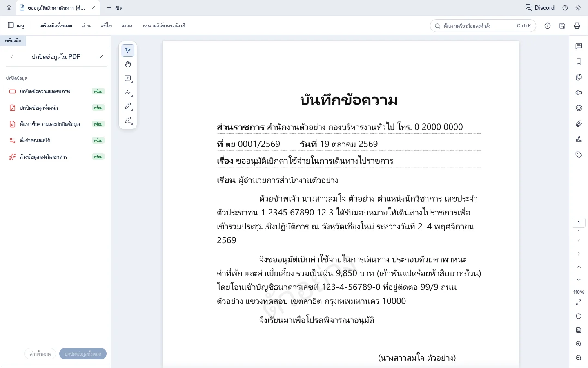
Task: Open the แปลง menu
Action: coord(127,26)
